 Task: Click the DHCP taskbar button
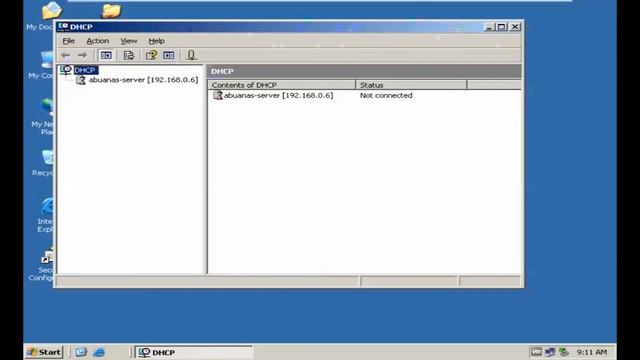[194, 352]
